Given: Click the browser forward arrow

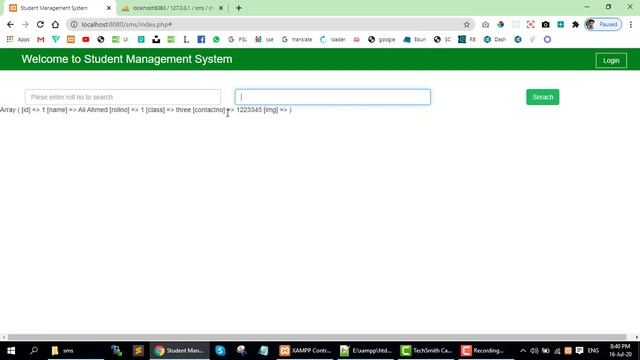Looking at the screenshot, I should pyautogui.click(x=25, y=24).
